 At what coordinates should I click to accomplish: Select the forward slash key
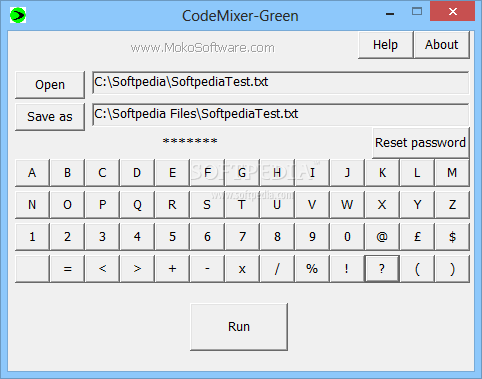click(x=277, y=269)
